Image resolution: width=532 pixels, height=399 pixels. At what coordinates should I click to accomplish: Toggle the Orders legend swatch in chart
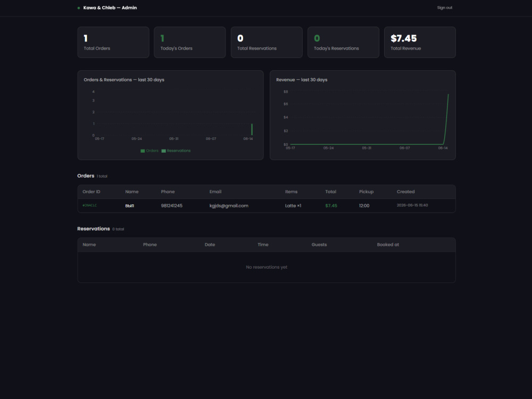(x=143, y=151)
